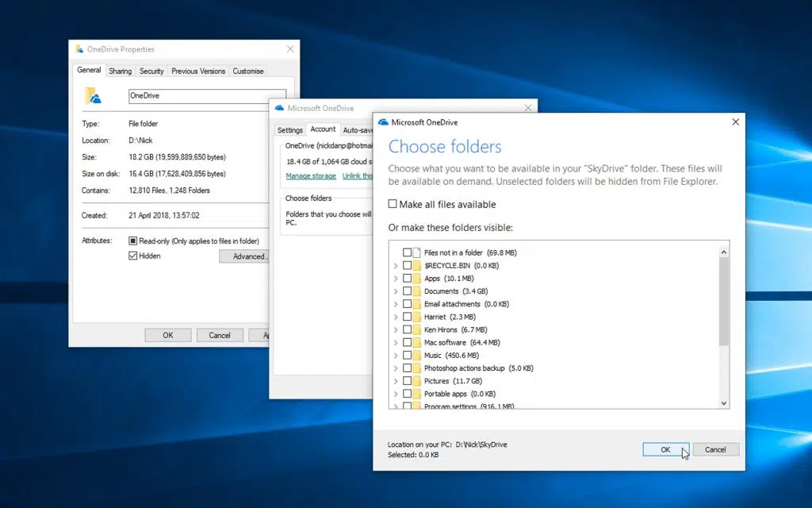Check the Documents folder checkbox
The image size is (812, 508).
(x=407, y=291)
